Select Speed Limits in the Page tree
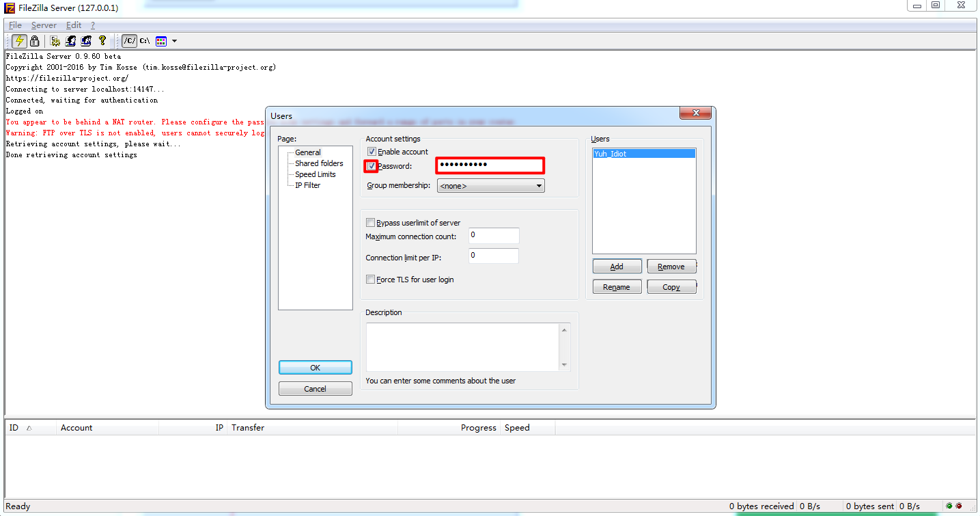The height and width of the screenshot is (516, 980). pos(316,174)
